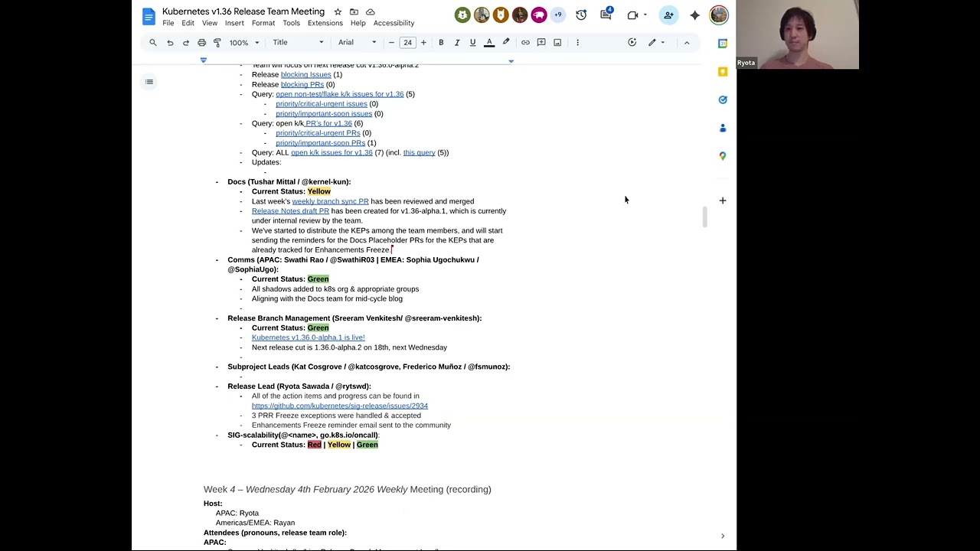Open the Accessibility menu

point(394,23)
